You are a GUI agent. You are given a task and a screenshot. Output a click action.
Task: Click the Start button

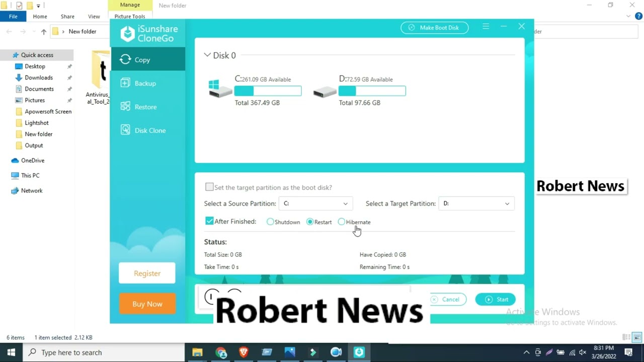point(496,299)
